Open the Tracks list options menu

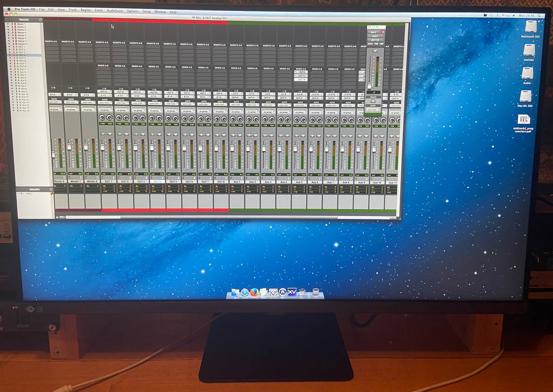[x=41, y=20]
